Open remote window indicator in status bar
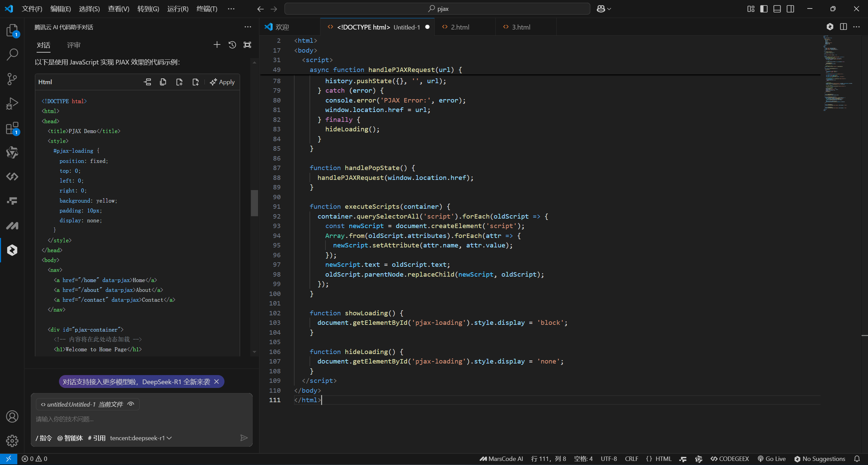The image size is (868, 465). [x=8, y=459]
